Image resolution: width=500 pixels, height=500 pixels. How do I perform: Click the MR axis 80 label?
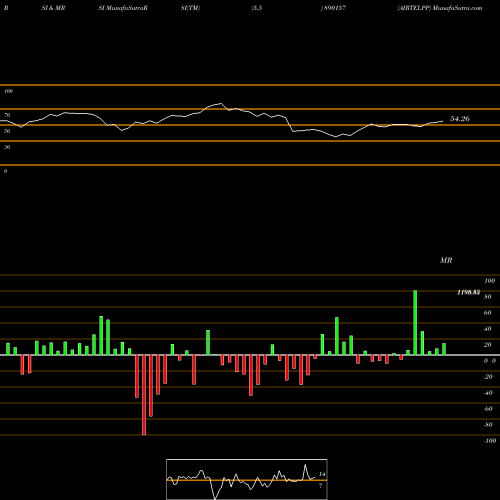[x=488, y=297]
